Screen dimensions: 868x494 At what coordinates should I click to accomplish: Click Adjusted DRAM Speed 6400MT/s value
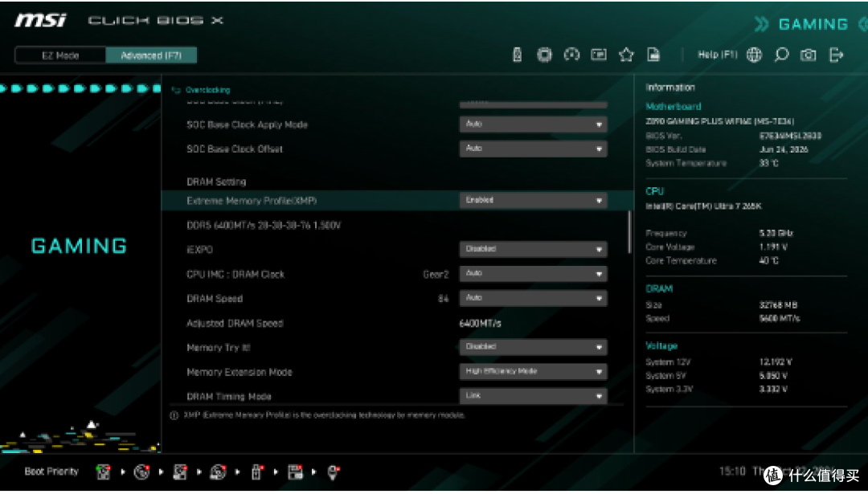click(480, 323)
